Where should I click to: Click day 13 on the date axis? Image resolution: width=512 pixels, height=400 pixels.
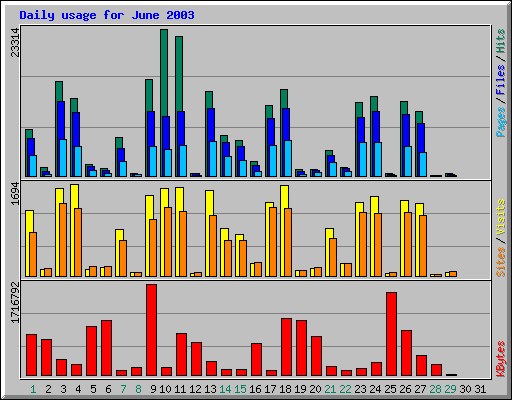[210, 389]
